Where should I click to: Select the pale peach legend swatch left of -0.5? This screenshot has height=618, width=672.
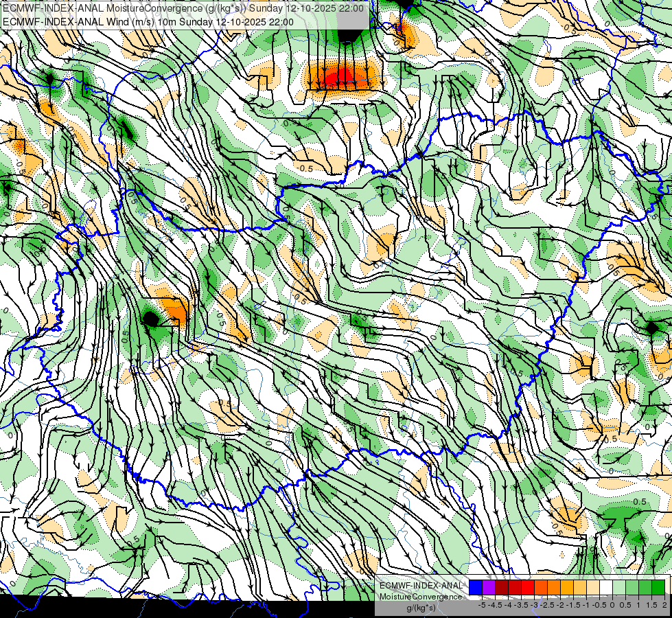[x=593, y=587]
